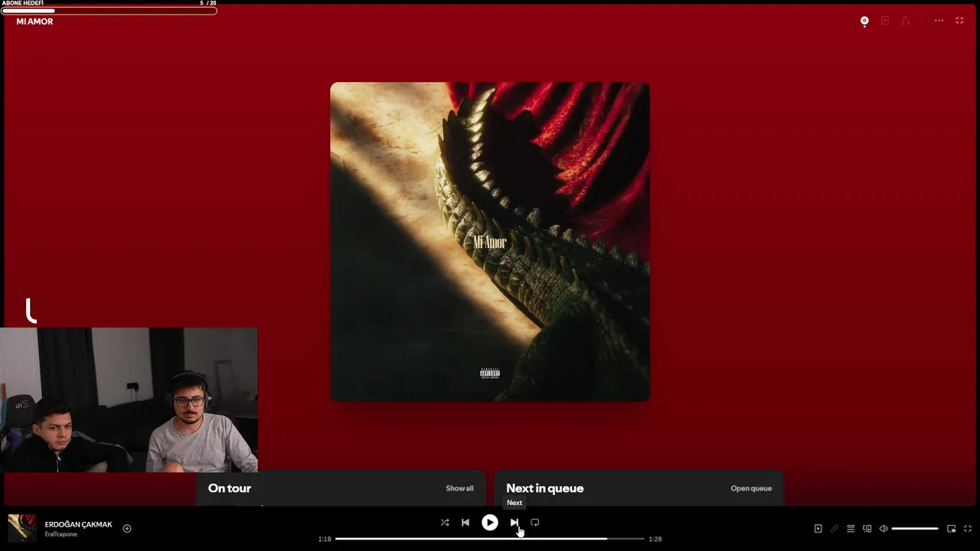Screen dimensions: 980x551
Task: Click the MI AMOR title at top left
Action: click(x=34, y=21)
